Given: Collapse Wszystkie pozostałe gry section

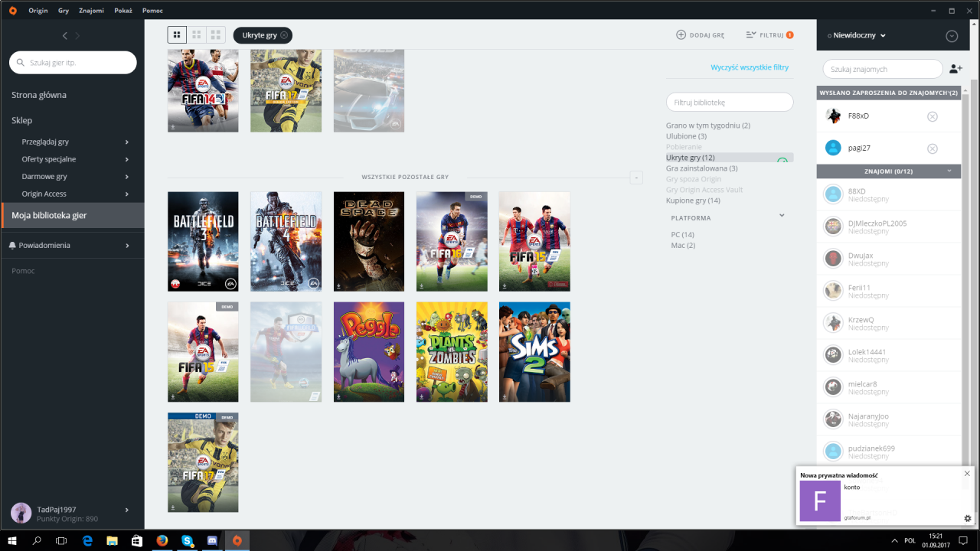Looking at the screenshot, I should (x=635, y=177).
